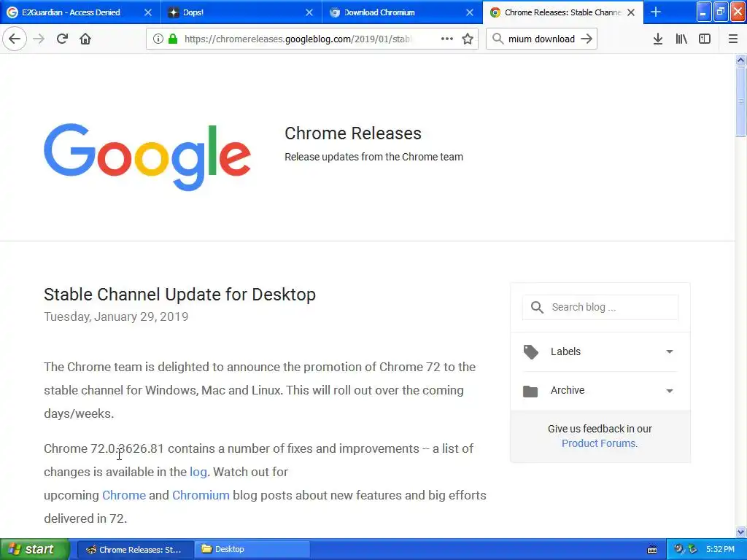Open the changes log link
Viewport: 747px width, 560px height.
click(x=198, y=472)
